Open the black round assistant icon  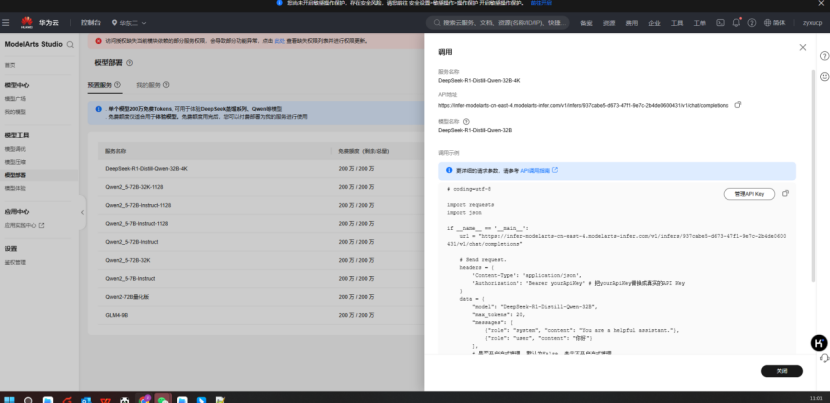(x=819, y=343)
